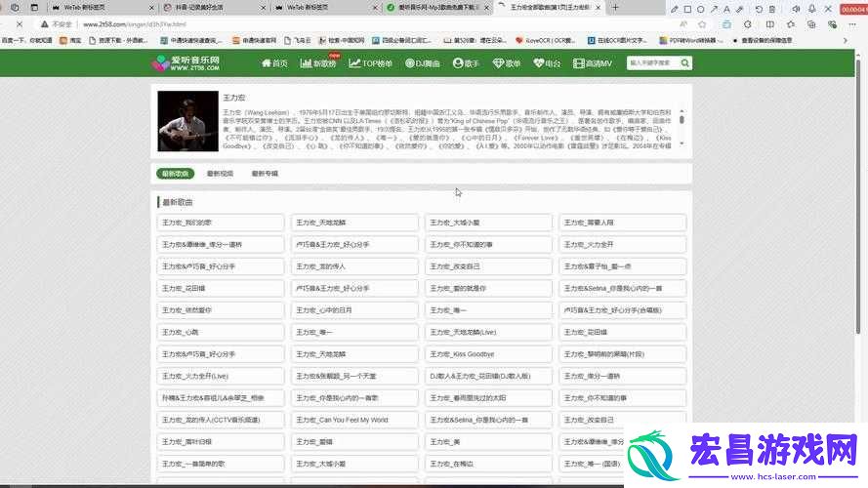Click the undo annotation icon
The width and height of the screenshot is (868, 488).
(x=759, y=9)
